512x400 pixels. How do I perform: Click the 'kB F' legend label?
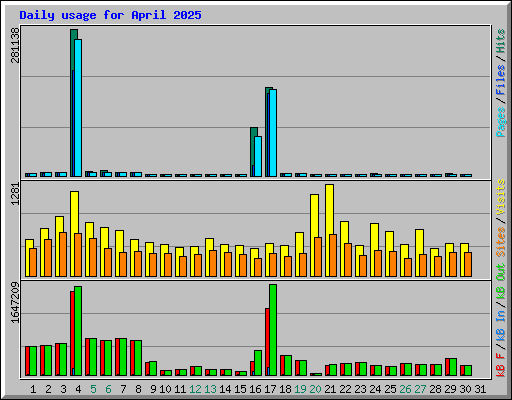pyautogui.click(x=501, y=365)
